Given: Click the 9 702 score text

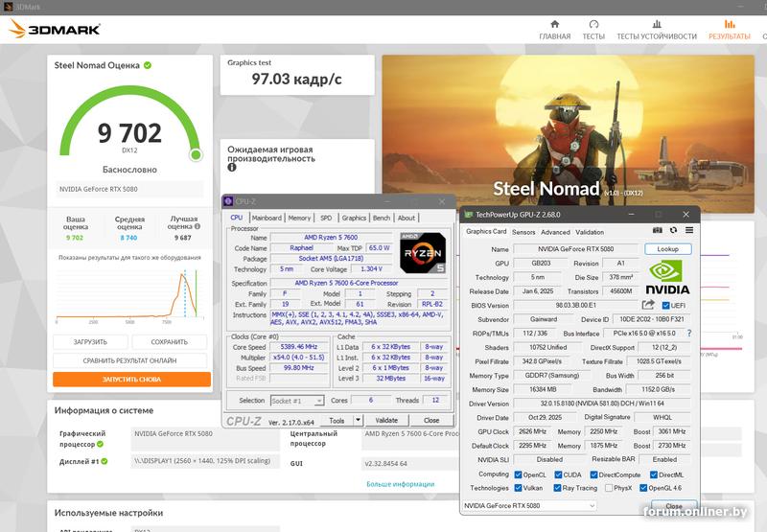Looking at the screenshot, I should pyautogui.click(x=129, y=133).
